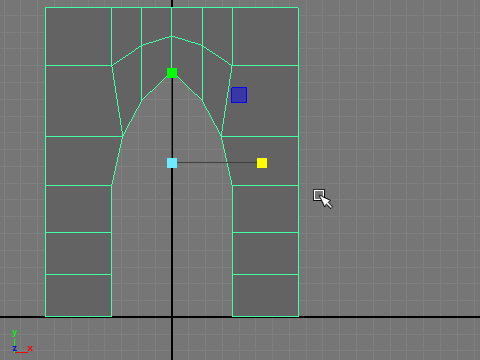Select the bottom-right corner vertex of the right pillar
480x360 pixels.
[299, 316]
